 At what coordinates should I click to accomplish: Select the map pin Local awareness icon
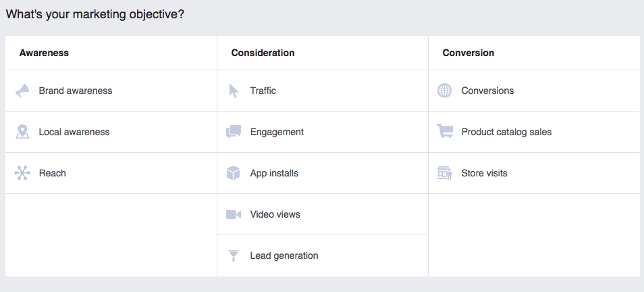pos(22,132)
